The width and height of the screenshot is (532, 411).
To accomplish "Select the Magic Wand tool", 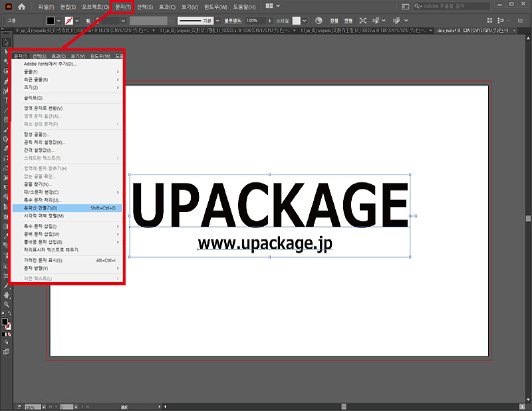I will 6,61.
